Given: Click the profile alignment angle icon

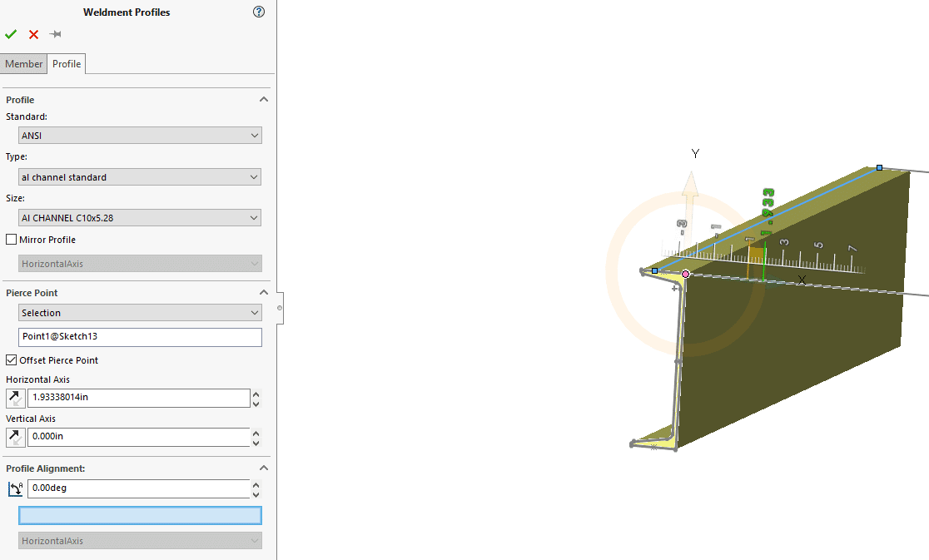Looking at the screenshot, I should click(x=15, y=488).
